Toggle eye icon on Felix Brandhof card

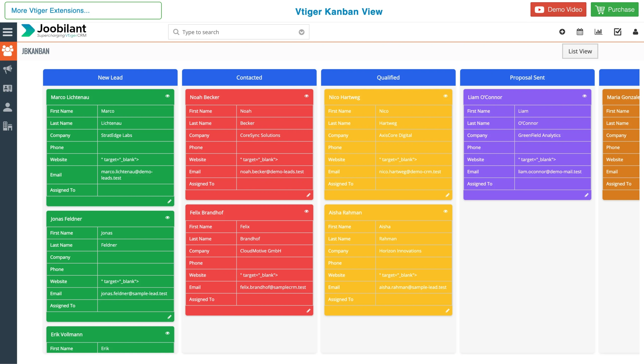tap(306, 211)
